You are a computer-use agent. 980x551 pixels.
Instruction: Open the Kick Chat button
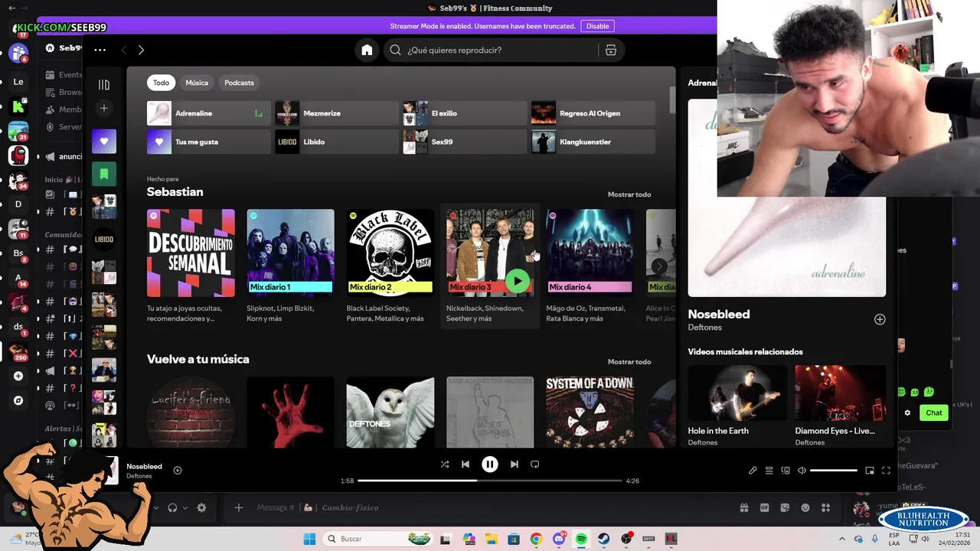934,412
